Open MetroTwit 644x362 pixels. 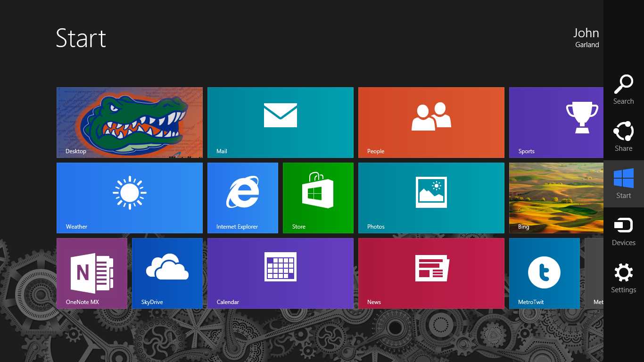(x=544, y=273)
